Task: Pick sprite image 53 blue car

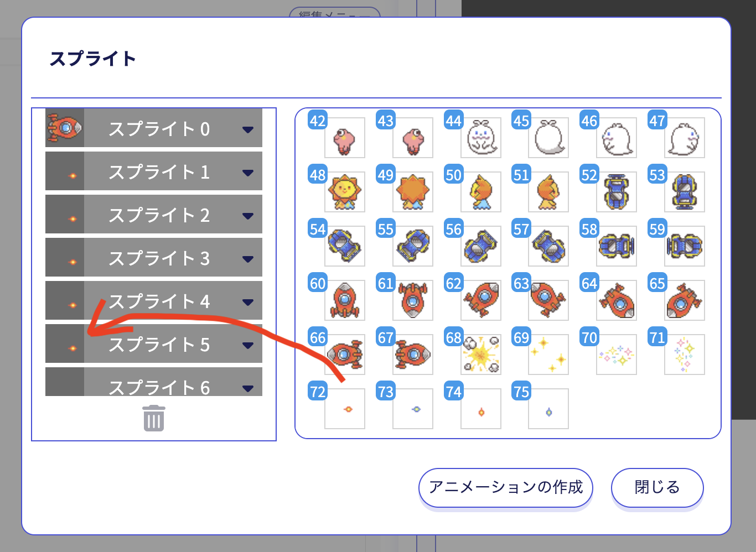Action: coord(685,192)
